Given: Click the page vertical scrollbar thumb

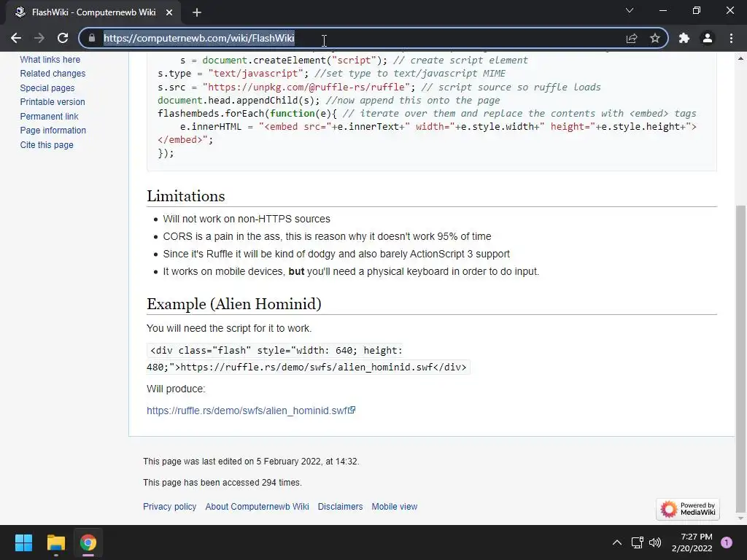Looking at the screenshot, I should [x=740, y=357].
